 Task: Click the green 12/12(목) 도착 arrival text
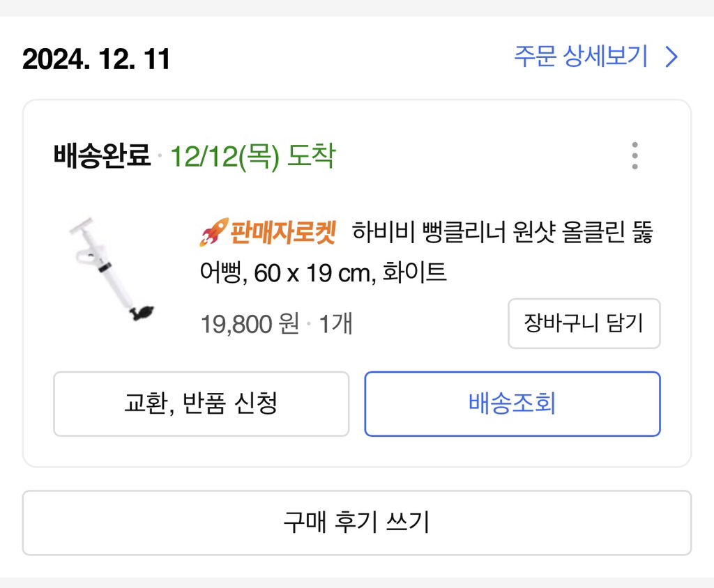point(252,157)
